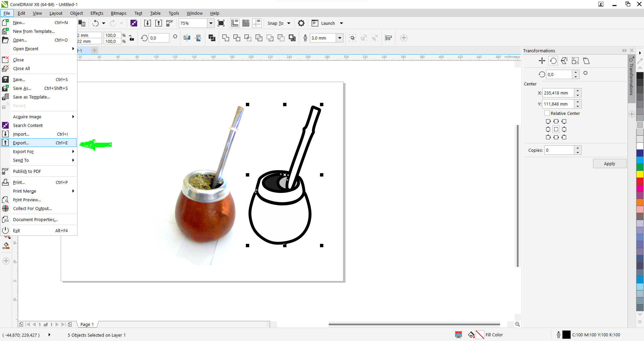Select the top-center anchor point box
Viewport: 644px width, 341px height.
pos(556,121)
